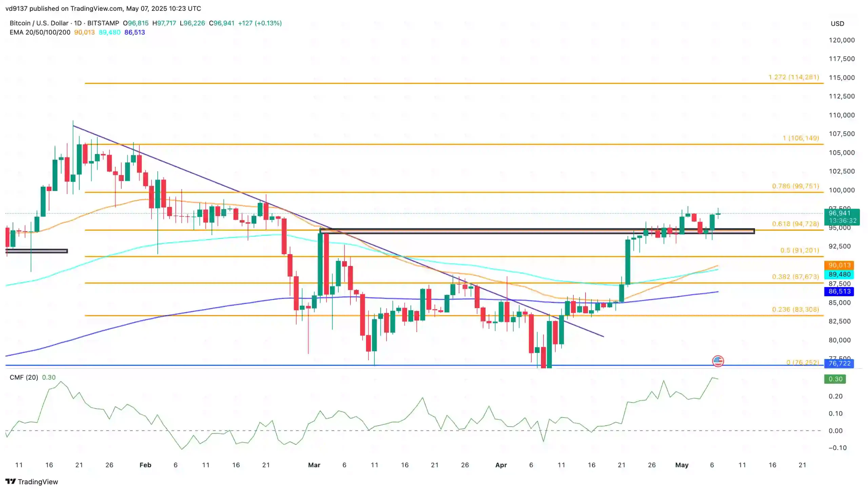Open the BITSTAMP exchange selector
Image resolution: width=868 pixels, height=491 pixels.
(103, 23)
